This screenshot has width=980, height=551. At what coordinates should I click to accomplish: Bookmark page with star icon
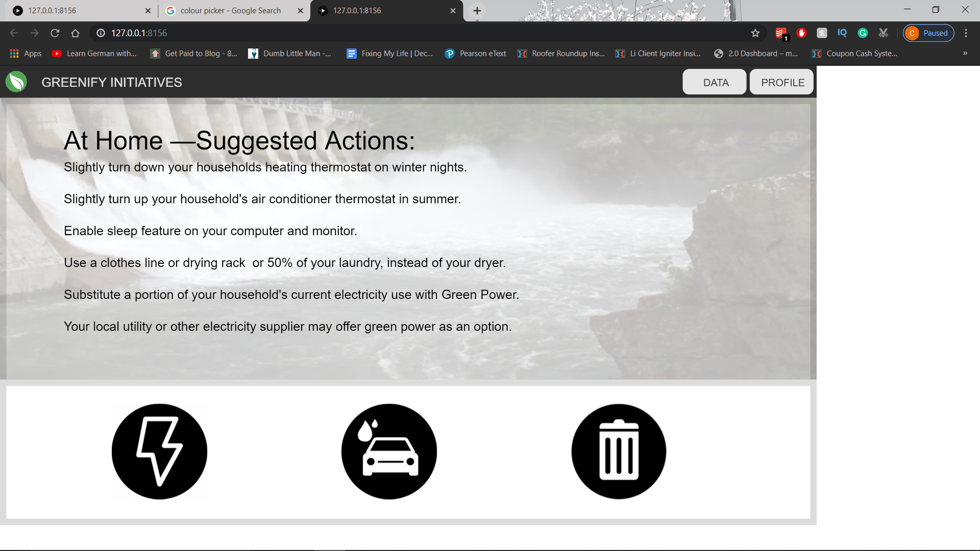tap(755, 33)
